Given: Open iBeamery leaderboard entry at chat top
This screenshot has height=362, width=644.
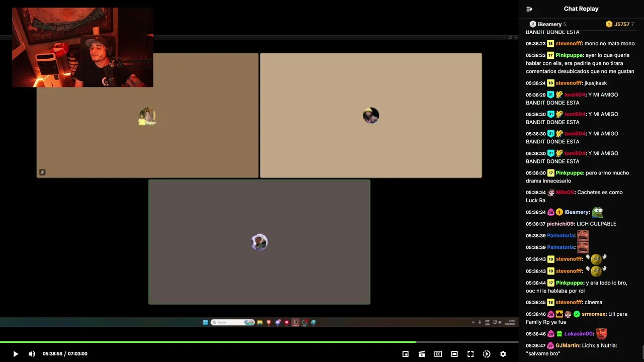Looking at the screenshot, I should [548, 24].
